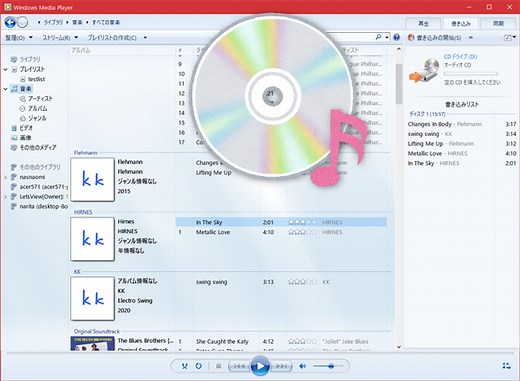Open the search options dropdown arrow
Image resolution: width=520 pixels, height=381 pixels.
pyautogui.click(x=387, y=37)
